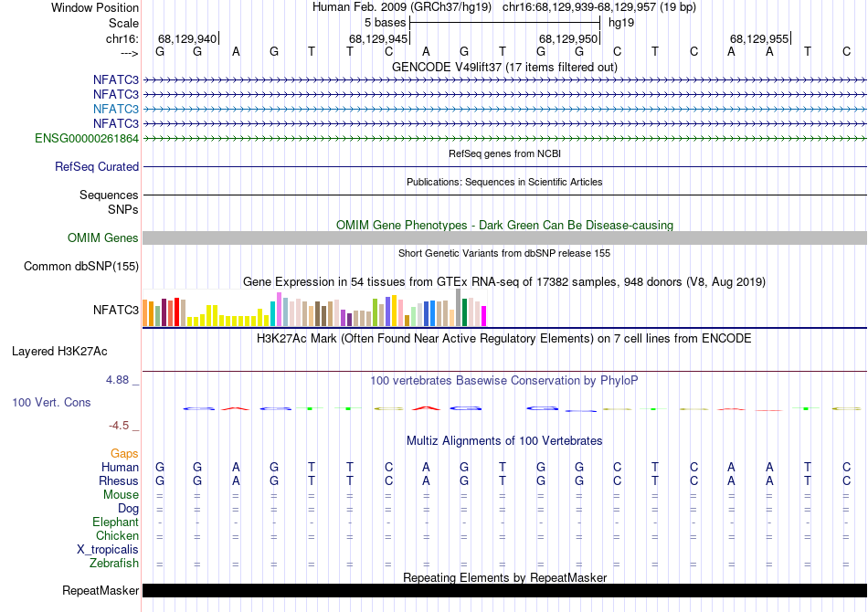The height and width of the screenshot is (612, 868).
Task: Select the Layered H3K27Ac track label
Action: click(x=59, y=351)
